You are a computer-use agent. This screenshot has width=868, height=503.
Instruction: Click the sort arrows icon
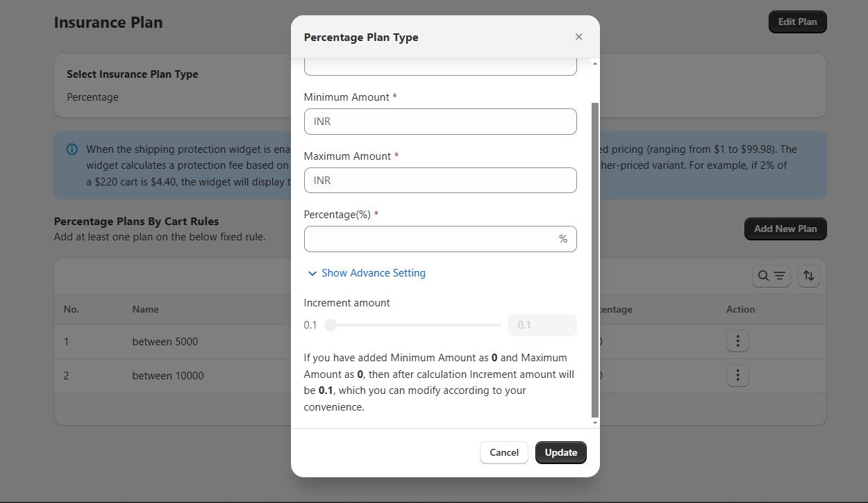808,276
